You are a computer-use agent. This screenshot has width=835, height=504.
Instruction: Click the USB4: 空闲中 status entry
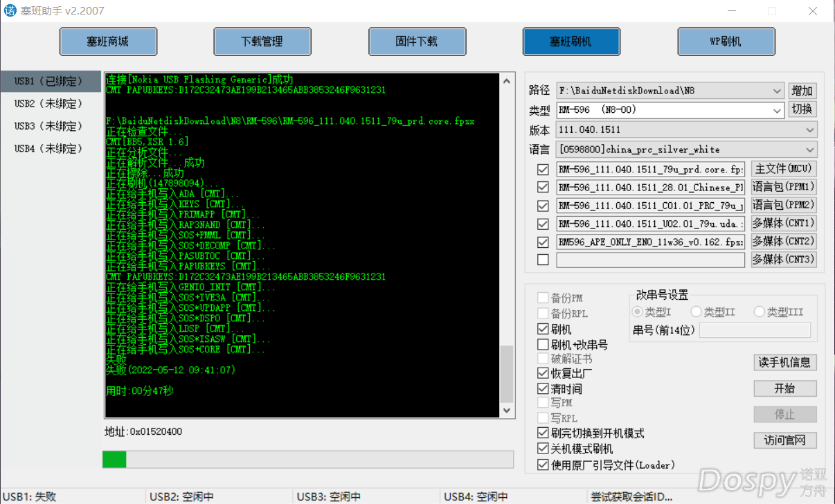click(476, 496)
